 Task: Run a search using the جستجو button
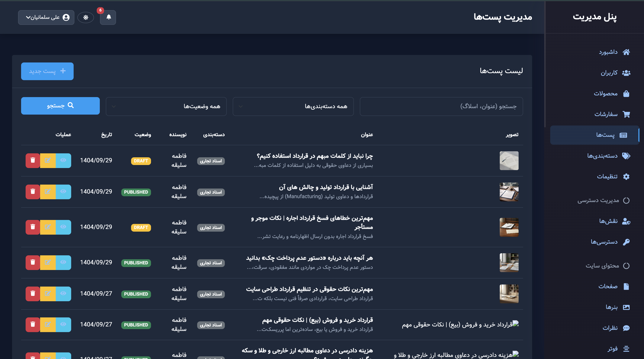click(60, 106)
